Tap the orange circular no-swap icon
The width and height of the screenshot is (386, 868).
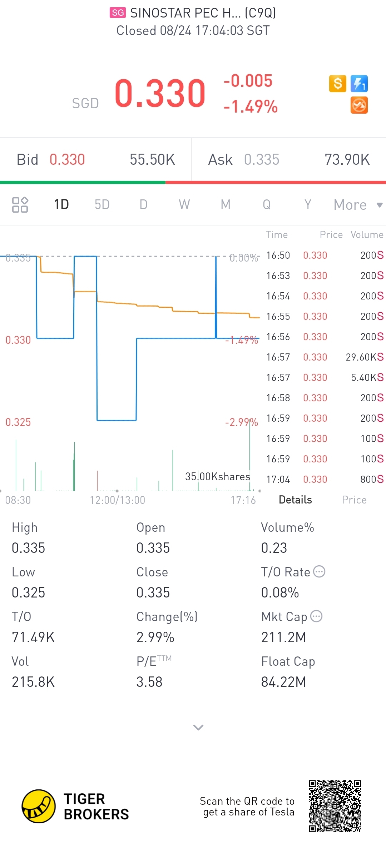(359, 105)
